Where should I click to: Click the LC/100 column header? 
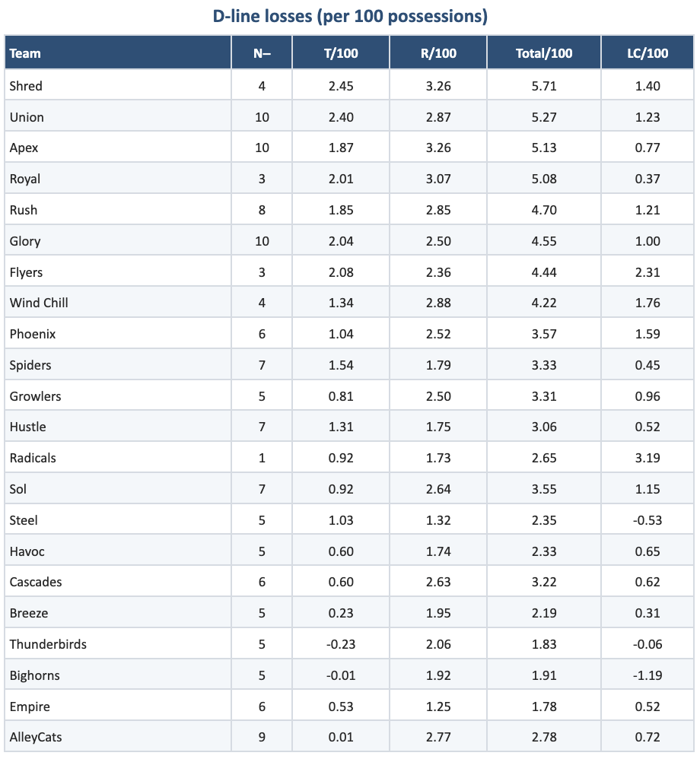647,53
